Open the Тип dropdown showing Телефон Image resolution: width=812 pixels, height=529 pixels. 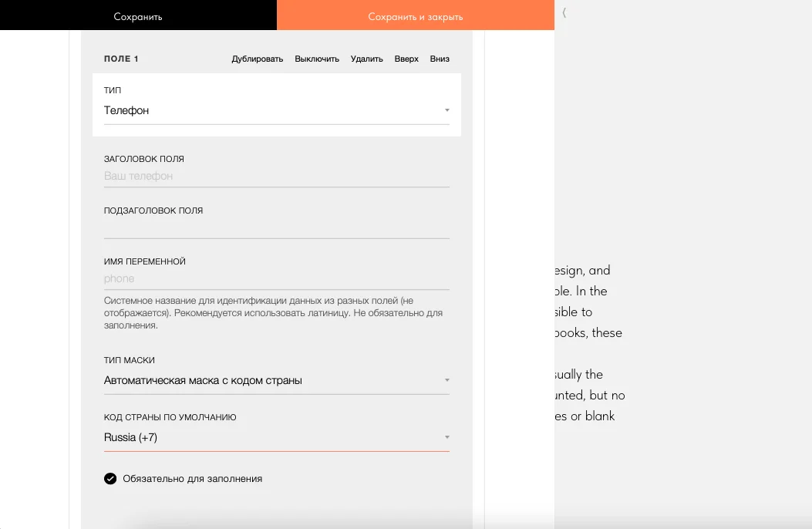tap(277, 111)
